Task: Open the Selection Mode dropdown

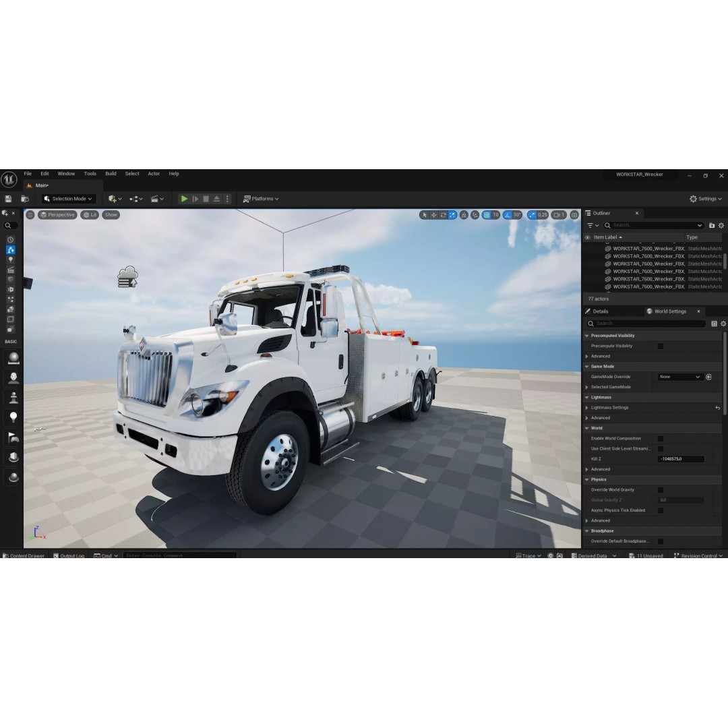Action: click(x=68, y=199)
